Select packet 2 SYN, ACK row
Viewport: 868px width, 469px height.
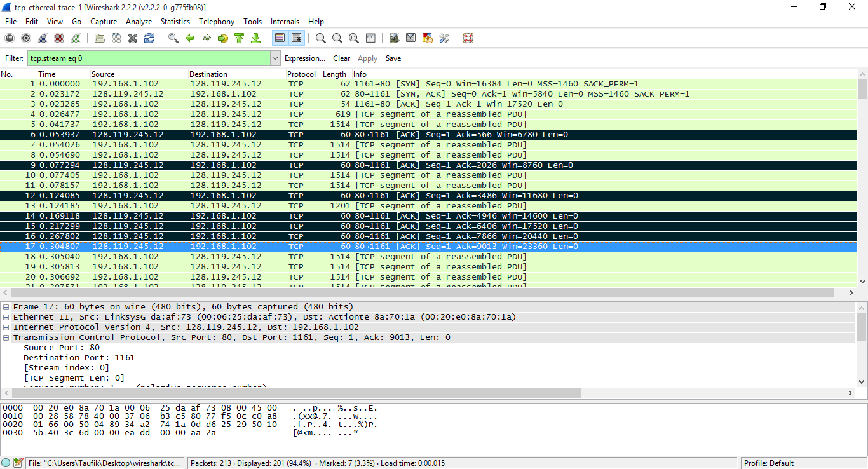(x=428, y=94)
